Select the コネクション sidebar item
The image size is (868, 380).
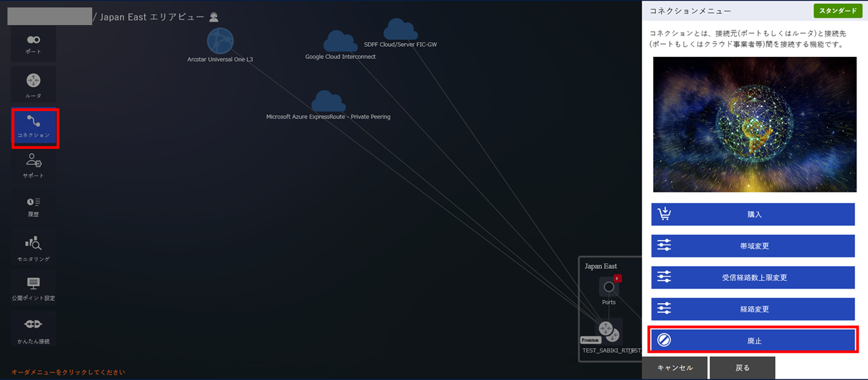(34, 127)
